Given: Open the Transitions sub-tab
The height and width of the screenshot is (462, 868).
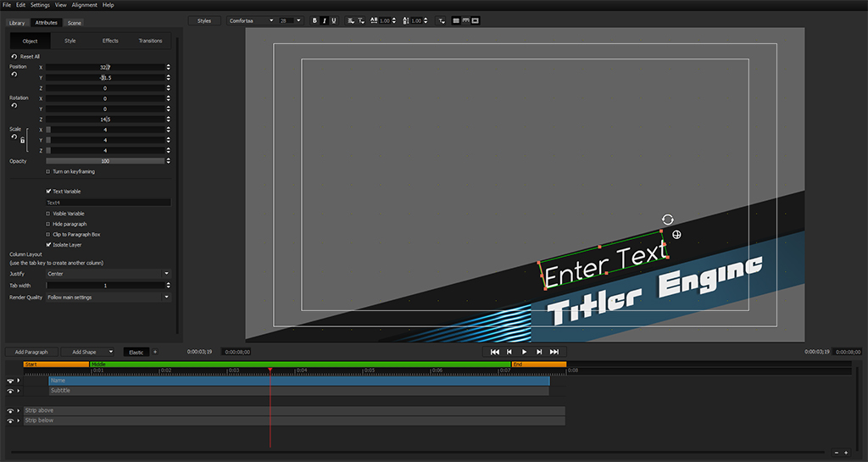Looking at the screenshot, I should 151,41.
